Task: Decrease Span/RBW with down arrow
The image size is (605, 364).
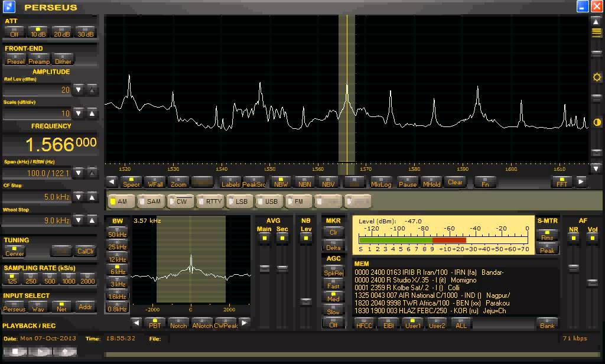Action: (79, 173)
